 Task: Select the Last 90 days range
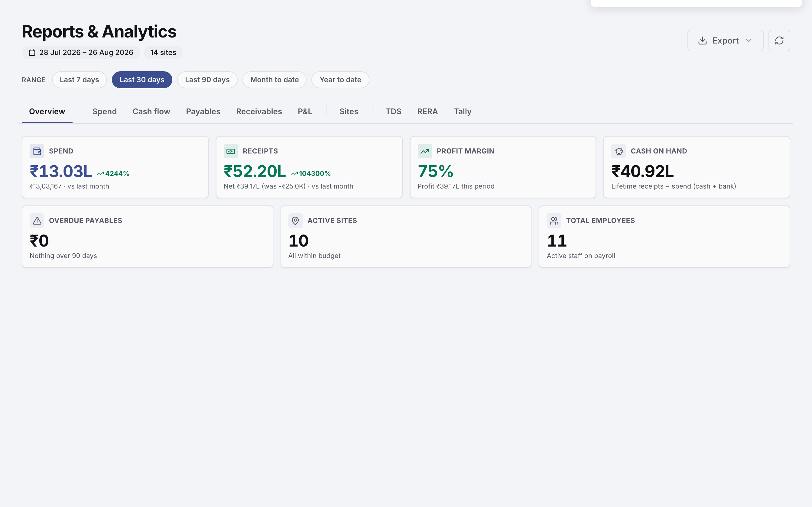tap(207, 80)
